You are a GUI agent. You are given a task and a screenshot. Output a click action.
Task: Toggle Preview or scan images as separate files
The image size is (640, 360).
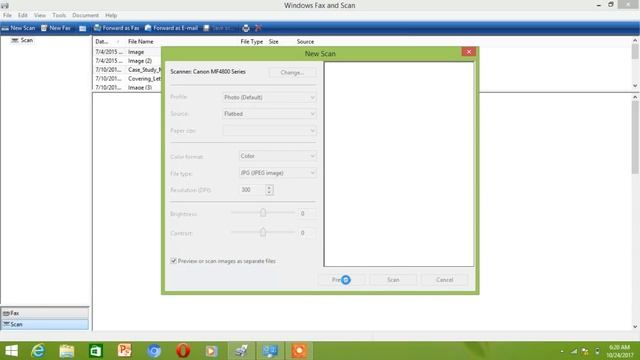coord(173,261)
